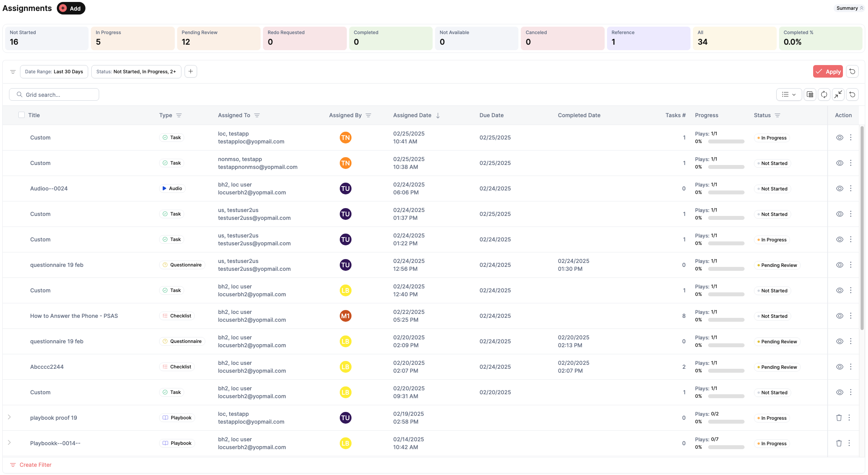The height and width of the screenshot is (475, 868).
Task: Click the Create Filter link
Action: (35, 465)
